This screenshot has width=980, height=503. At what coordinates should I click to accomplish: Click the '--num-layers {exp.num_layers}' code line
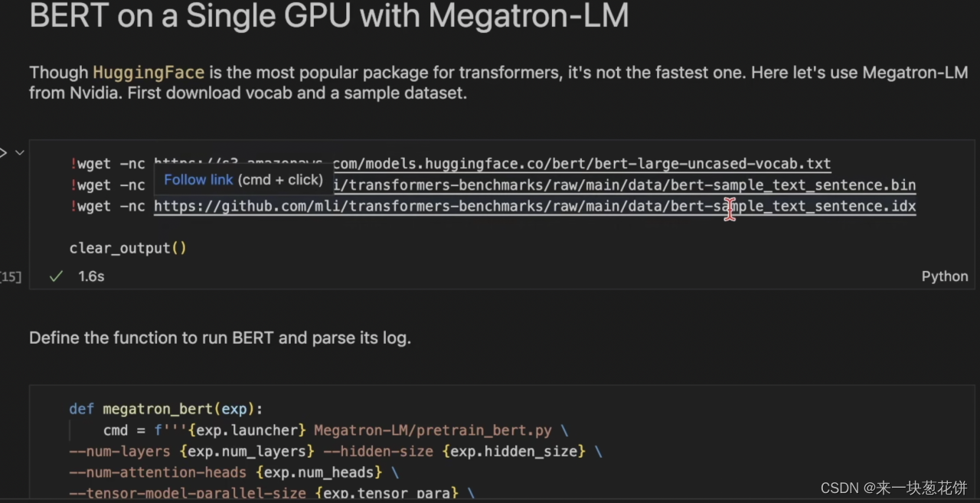pyautogui.click(x=335, y=452)
